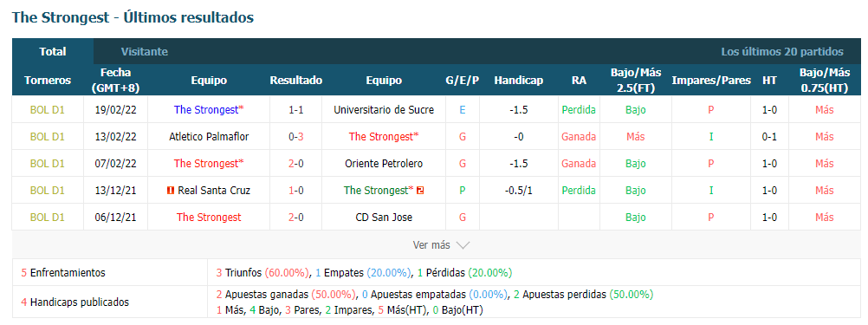Open Los últimos 20 partidos selector
This screenshot has height=325, width=868.
[x=781, y=51]
